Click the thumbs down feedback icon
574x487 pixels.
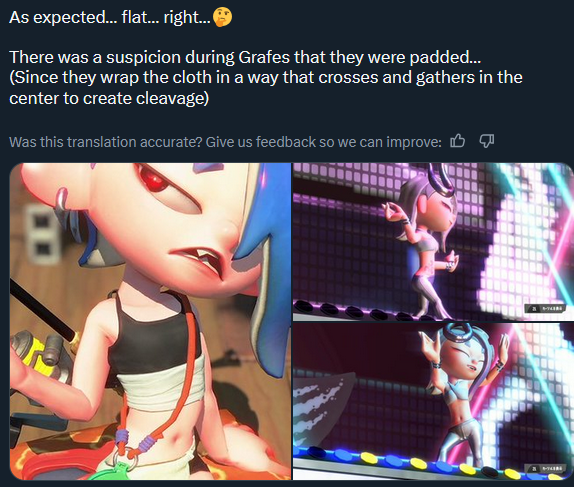click(x=487, y=141)
